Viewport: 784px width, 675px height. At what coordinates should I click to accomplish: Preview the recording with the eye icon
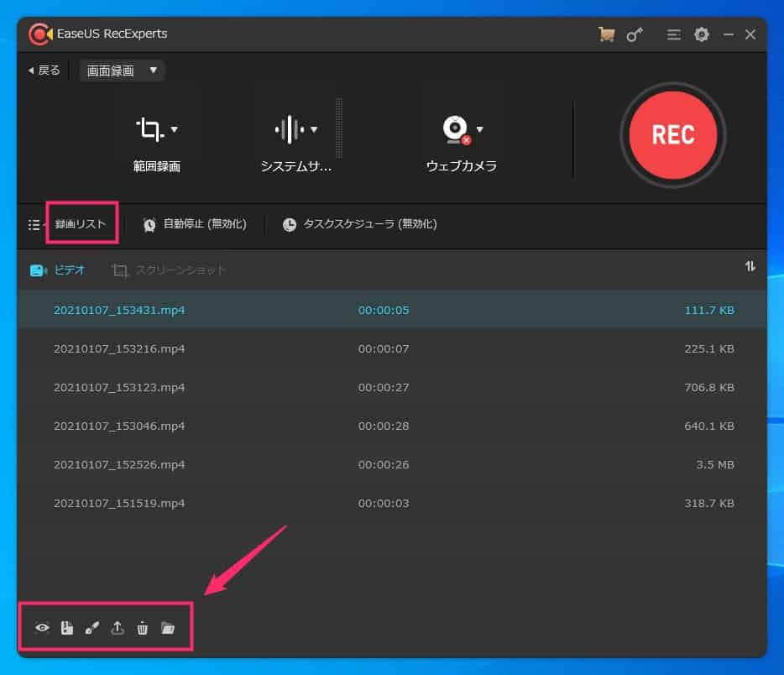[x=42, y=627]
